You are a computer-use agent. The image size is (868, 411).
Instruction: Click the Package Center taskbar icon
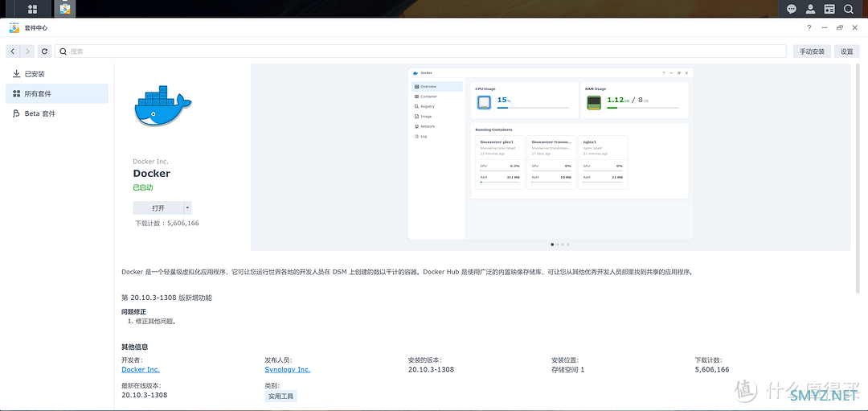click(65, 9)
